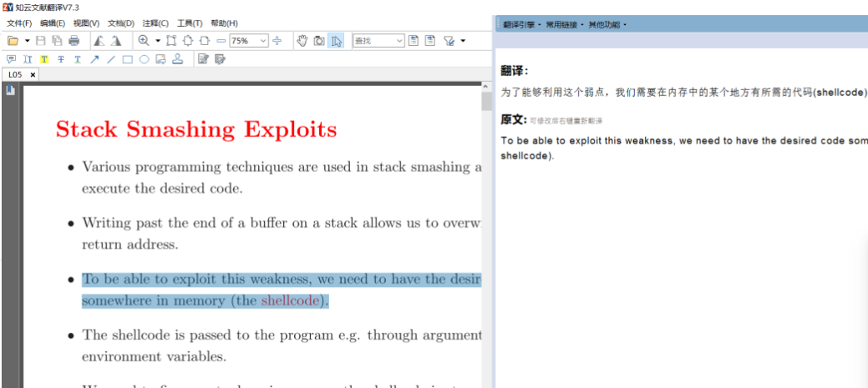The width and height of the screenshot is (868, 388).
Task: Select the typewriter text insert tool
Action: (x=28, y=59)
